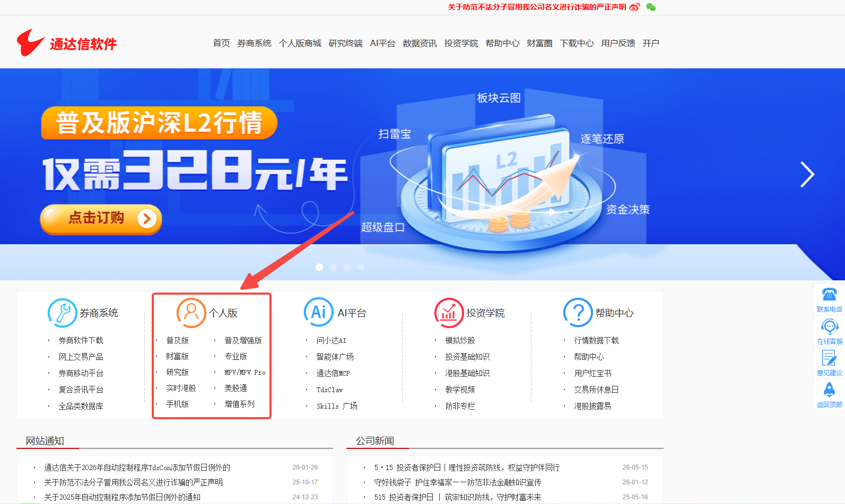Open 防非专栏 link

[460, 406]
